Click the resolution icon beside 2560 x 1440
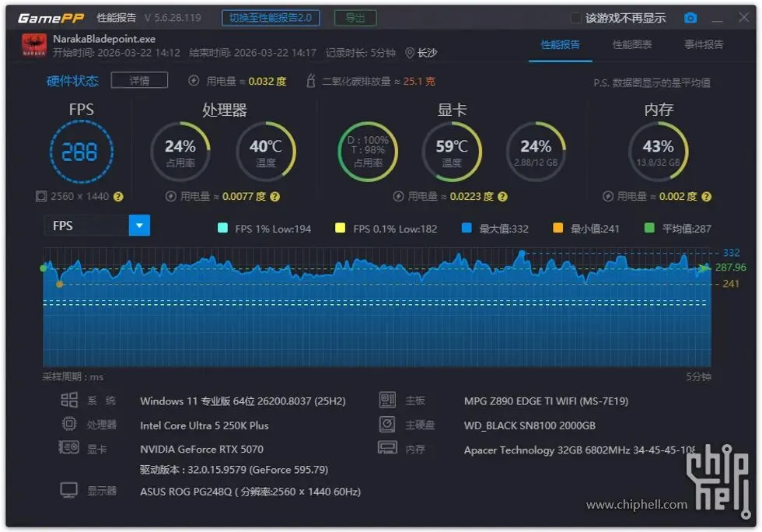The width and height of the screenshot is (762, 532). click(x=40, y=196)
